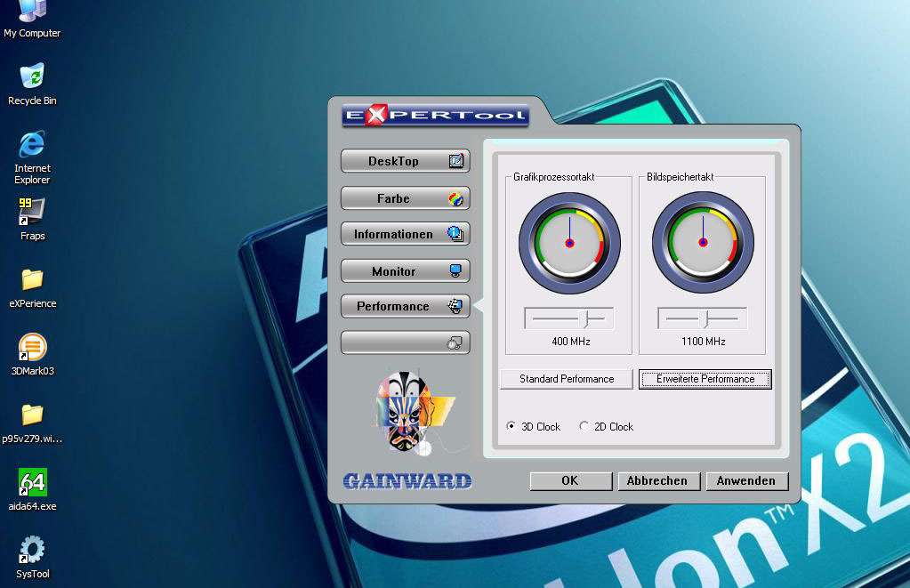The height and width of the screenshot is (588, 910).
Task: Click the Grafikprozessortakt 400 MHz slider
Action: [x=568, y=318]
